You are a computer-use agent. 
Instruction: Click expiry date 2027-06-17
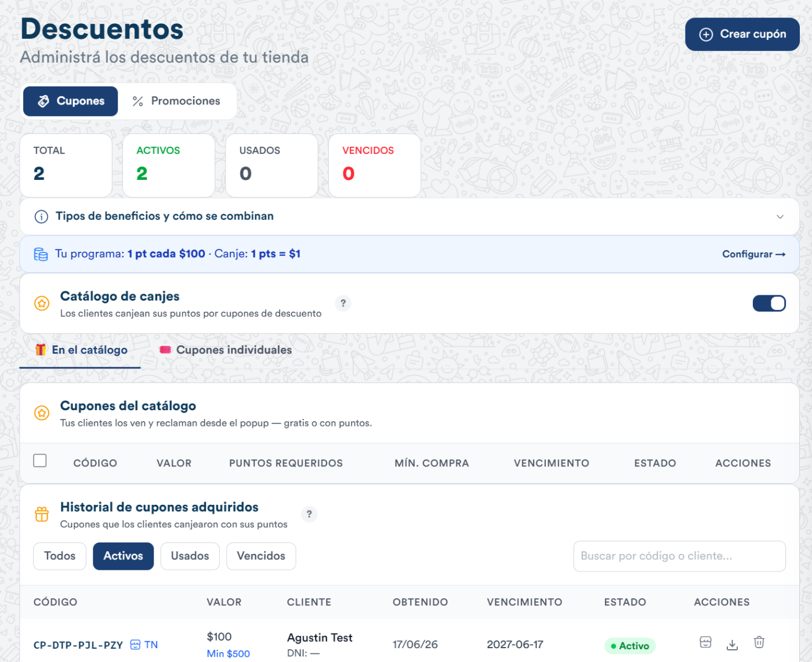click(x=515, y=645)
